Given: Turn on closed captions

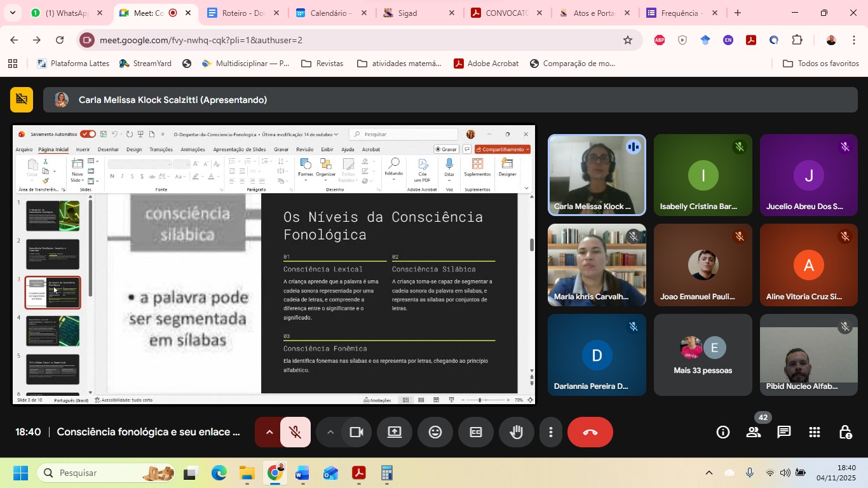Looking at the screenshot, I should pos(476,433).
